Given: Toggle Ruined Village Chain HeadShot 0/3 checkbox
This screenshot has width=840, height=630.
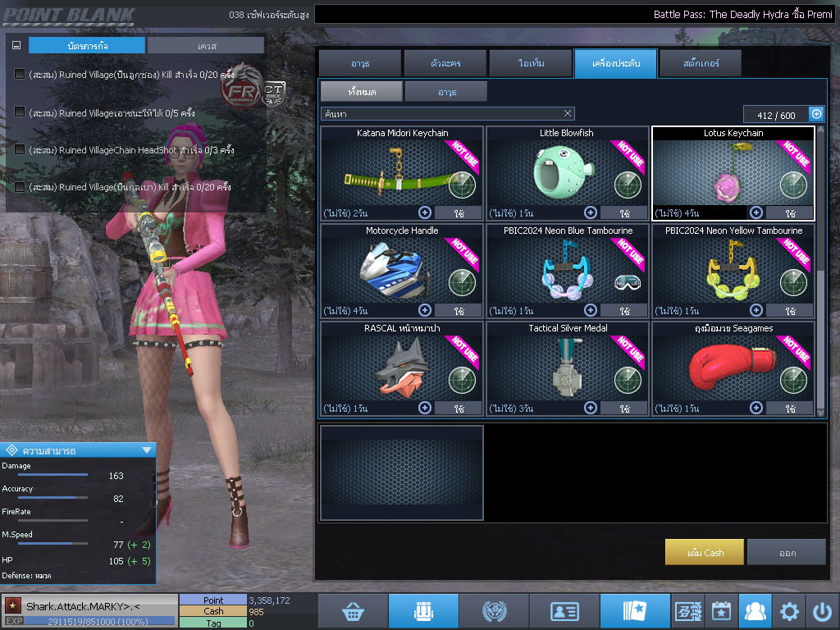Looking at the screenshot, I should (x=20, y=149).
